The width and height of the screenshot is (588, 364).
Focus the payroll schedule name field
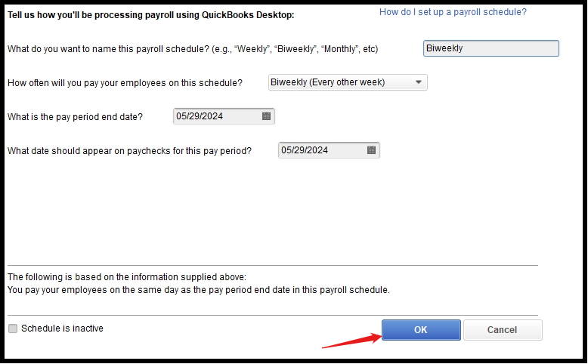(x=491, y=48)
